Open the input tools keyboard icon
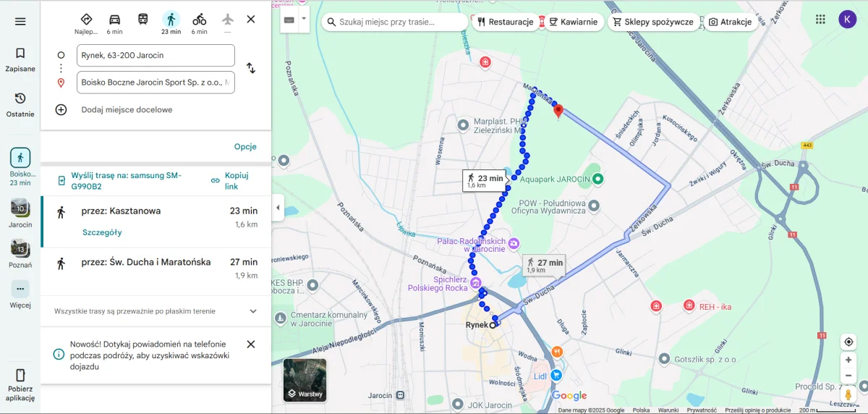The height and width of the screenshot is (414, 868). click(289, 20)
